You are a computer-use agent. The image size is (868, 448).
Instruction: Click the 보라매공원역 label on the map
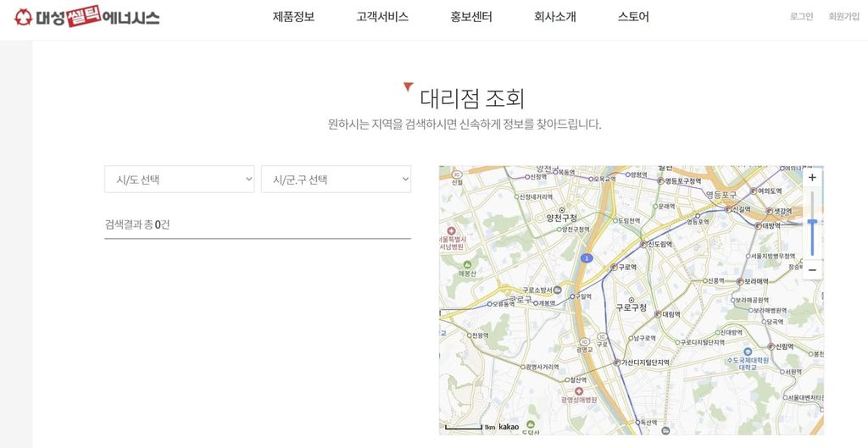point(753,301)
